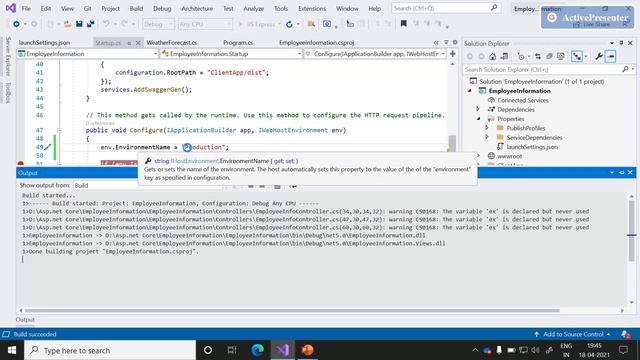This screenshot has width=640, height=360.
Task: Click the browser Refresh icon next to IIS Express
Action: [289, 24]
